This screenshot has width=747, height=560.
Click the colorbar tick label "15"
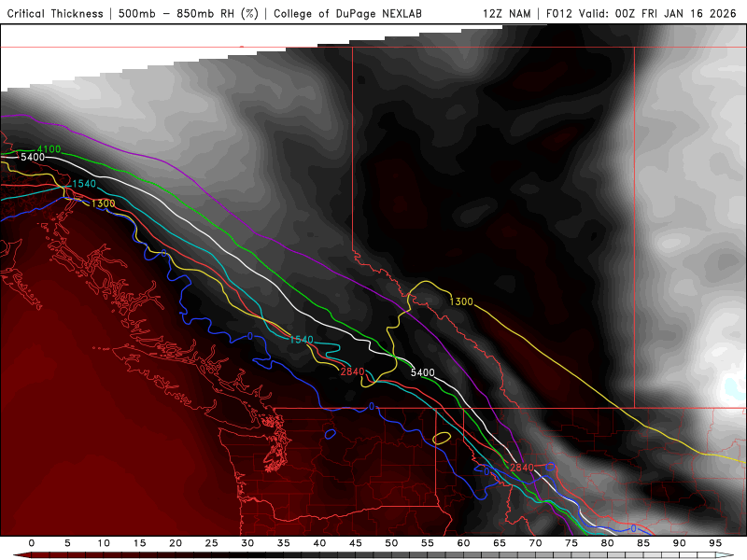click(139, 543)
